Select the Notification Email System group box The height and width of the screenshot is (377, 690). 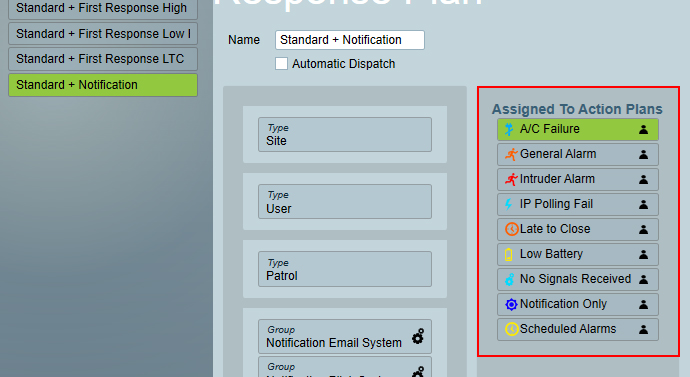345,337
